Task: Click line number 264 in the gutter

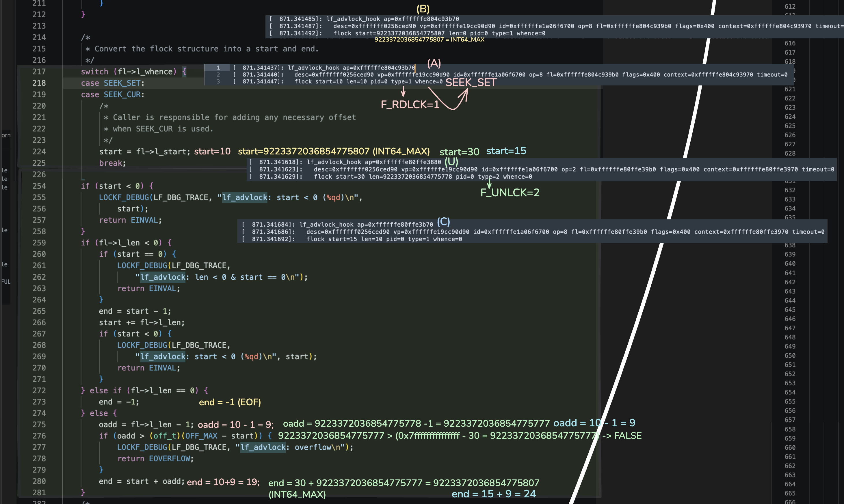Action: coord(39,300)
